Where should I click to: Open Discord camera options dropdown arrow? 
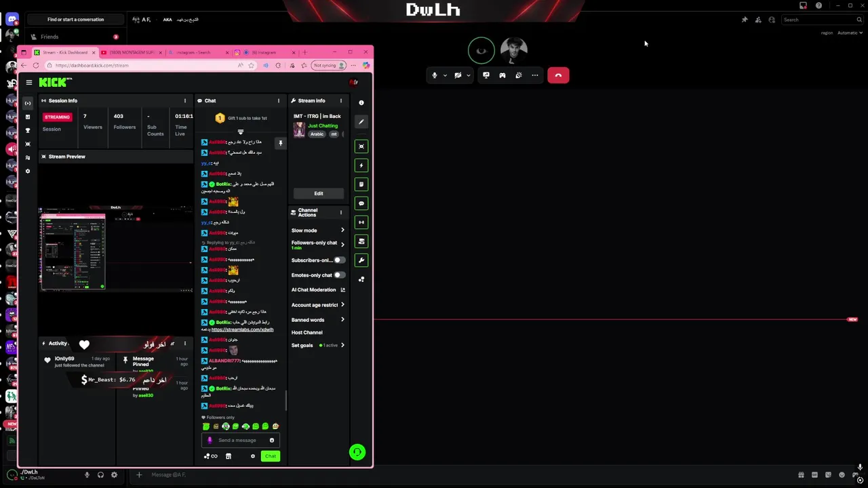468,75
